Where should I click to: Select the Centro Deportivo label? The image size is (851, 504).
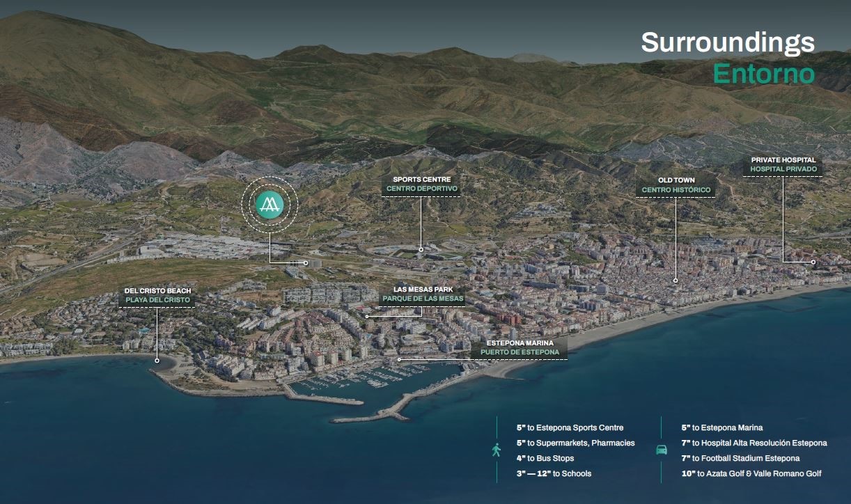[x=421, y=189]
